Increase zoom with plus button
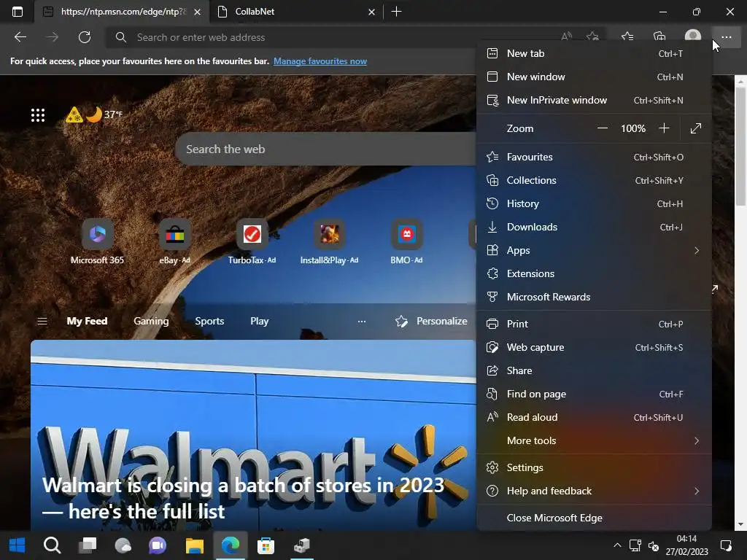747x560 pixels. tap(664, 128)
